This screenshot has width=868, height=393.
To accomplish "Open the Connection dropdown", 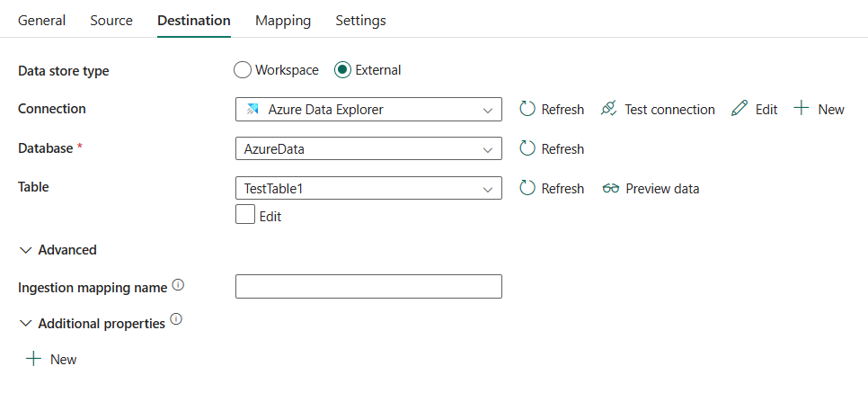I will pyautogui.click(x=368, y=109).
